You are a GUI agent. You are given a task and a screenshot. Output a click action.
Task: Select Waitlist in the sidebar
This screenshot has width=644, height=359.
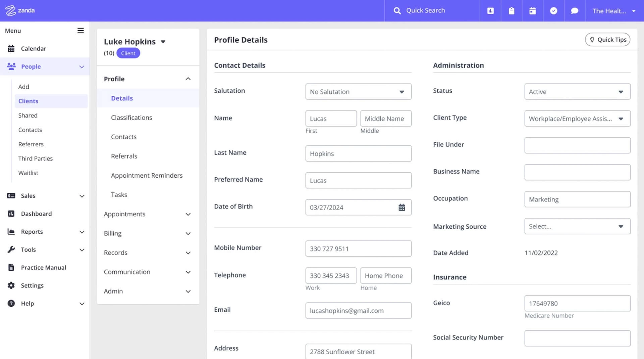pos(28,173)
